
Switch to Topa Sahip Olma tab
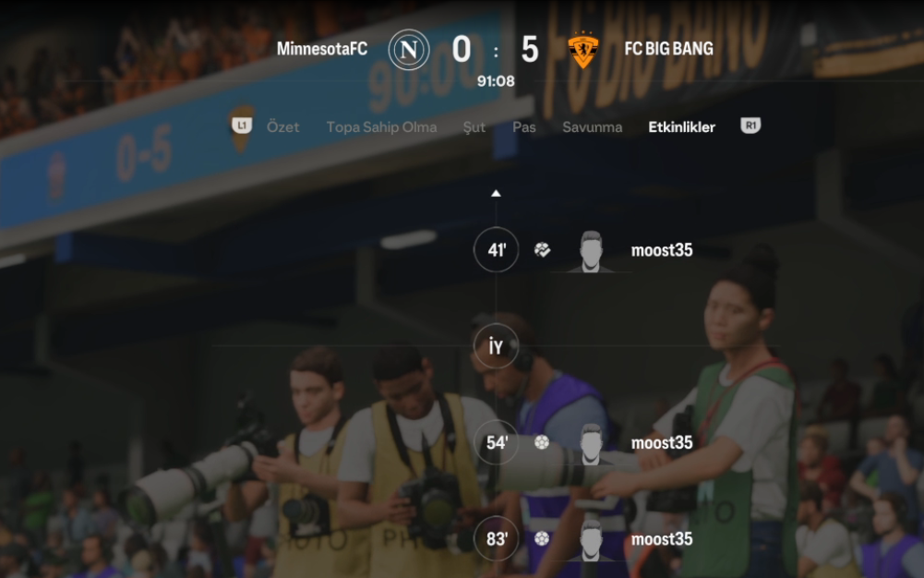point(382,127)
